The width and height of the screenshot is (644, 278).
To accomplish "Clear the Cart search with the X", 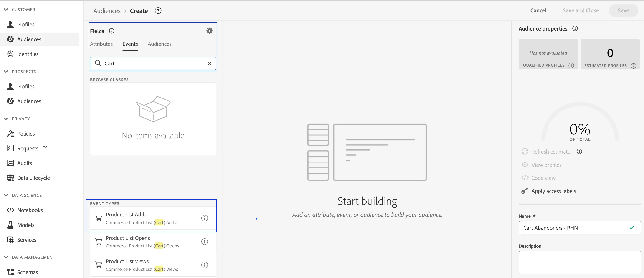I will (x=210, y=63).
